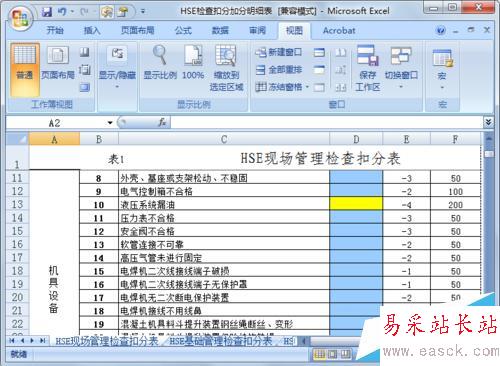This screenshot has width=500, height=366.
Task: Open Switch Windows (切换窗口) dropdown
Action: tap(401, 68)
